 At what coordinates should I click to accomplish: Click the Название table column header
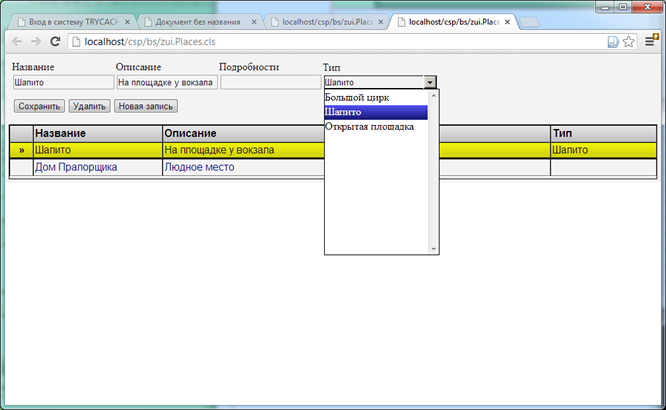(x=98, y=133)
